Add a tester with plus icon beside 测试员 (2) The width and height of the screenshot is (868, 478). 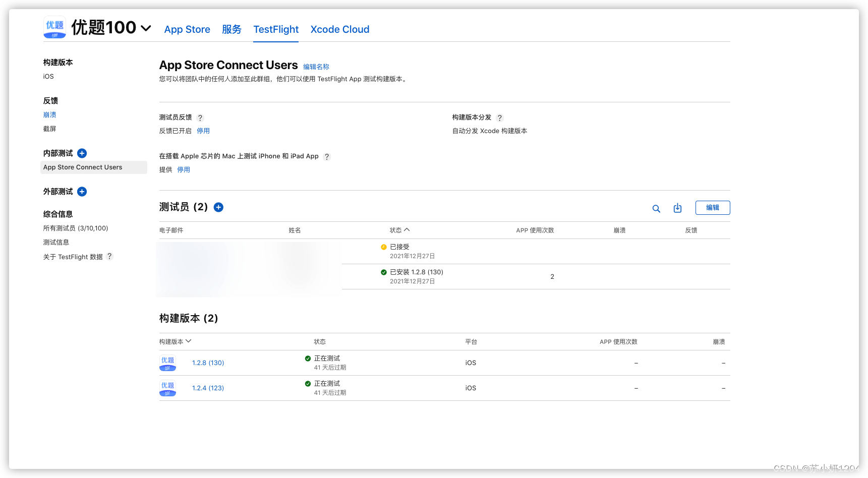click(x=218, y=207)
